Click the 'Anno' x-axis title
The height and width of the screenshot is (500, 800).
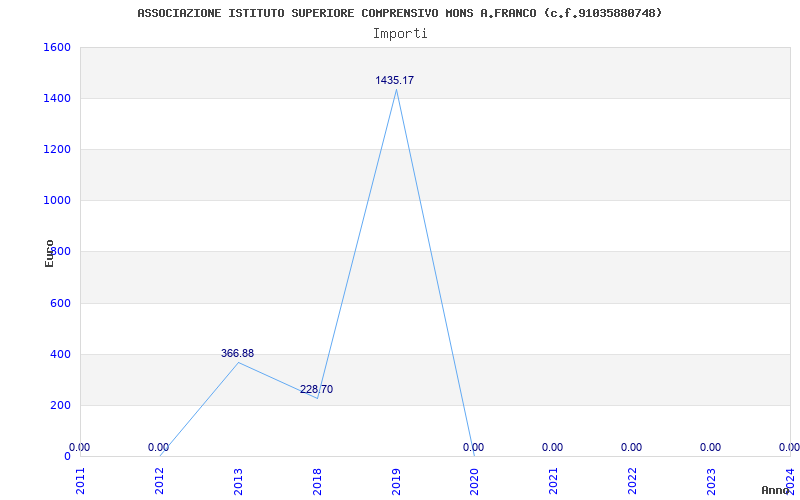point(776,490)
